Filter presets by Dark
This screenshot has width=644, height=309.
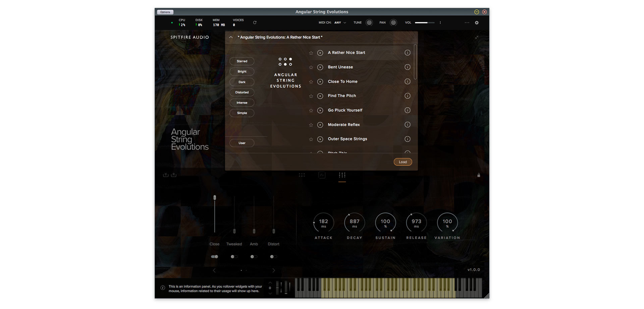242,82
